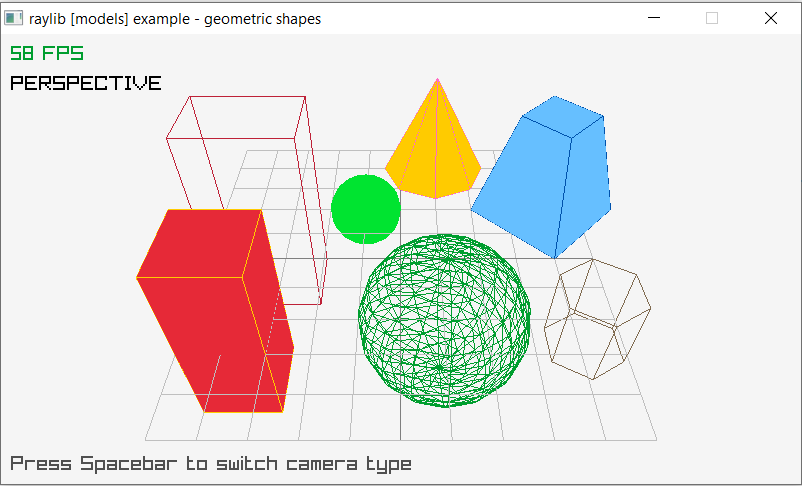Image resolution: width=802 pixels, height=486 pixels.
Task: Click the green FPS counter
Action: tap(47, 53)
